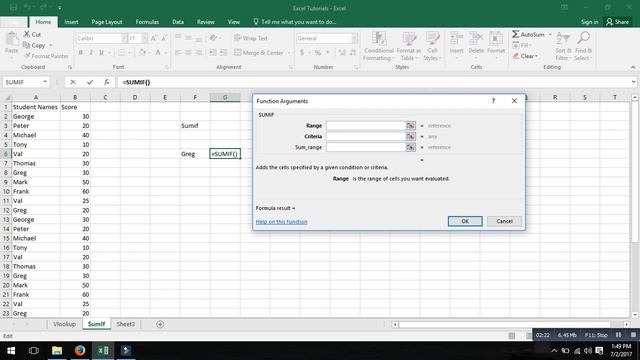Open the Help on this function link
Screen dimensions: 640x360
[282, 222]
